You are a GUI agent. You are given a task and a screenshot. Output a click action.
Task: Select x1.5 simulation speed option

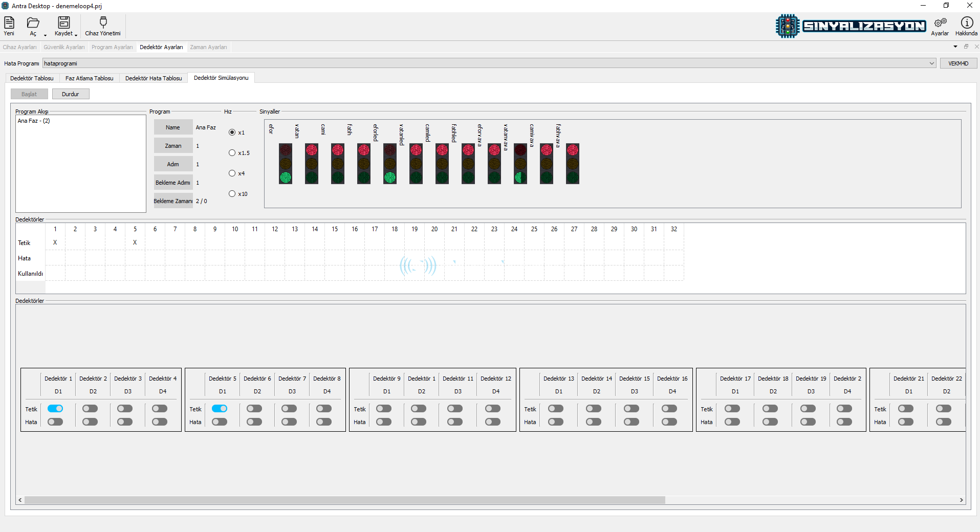click(x=232, y=153)
